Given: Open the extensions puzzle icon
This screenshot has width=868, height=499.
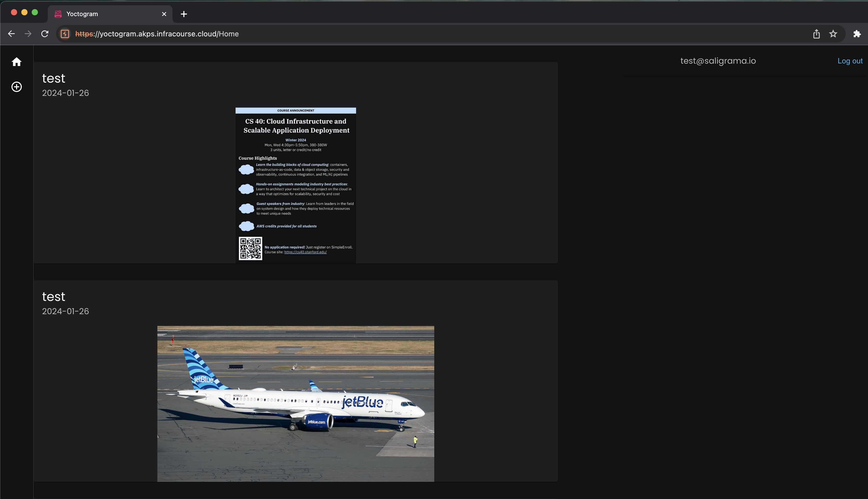Looking at the screenshot, I should coord(857,34).
